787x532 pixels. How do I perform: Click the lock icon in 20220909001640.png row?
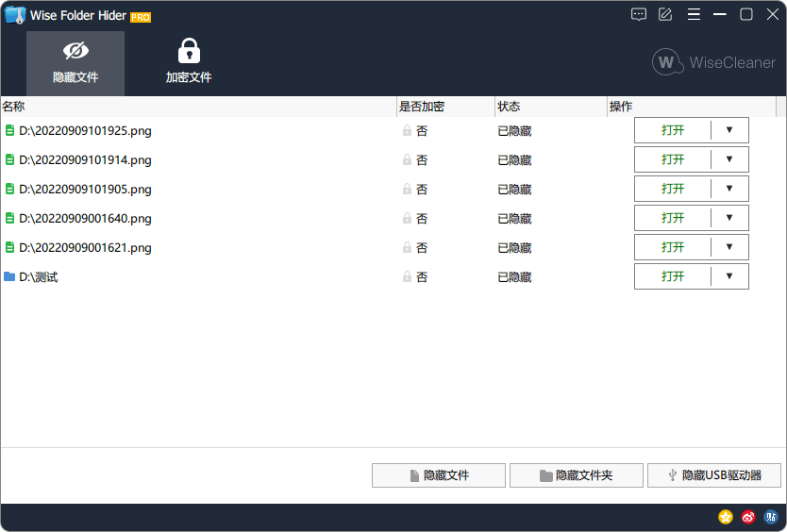coord(407,218)
